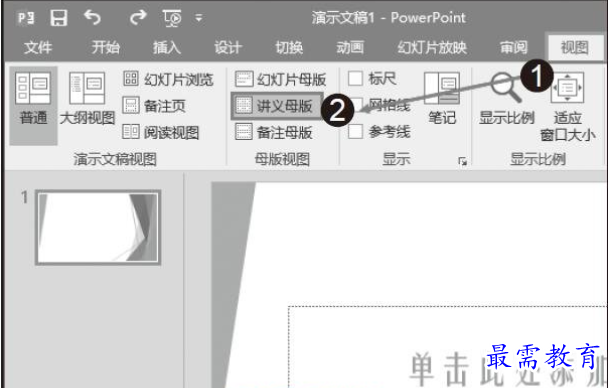Start slideshow from beginning icon
The image size is (608, 388).
(x=172, y=18)
